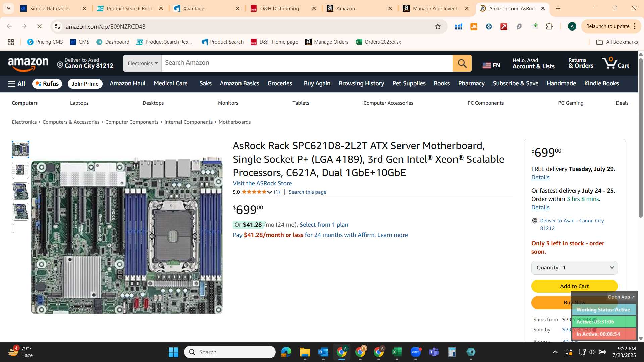Click the Amazon logo

pos(28,64)
